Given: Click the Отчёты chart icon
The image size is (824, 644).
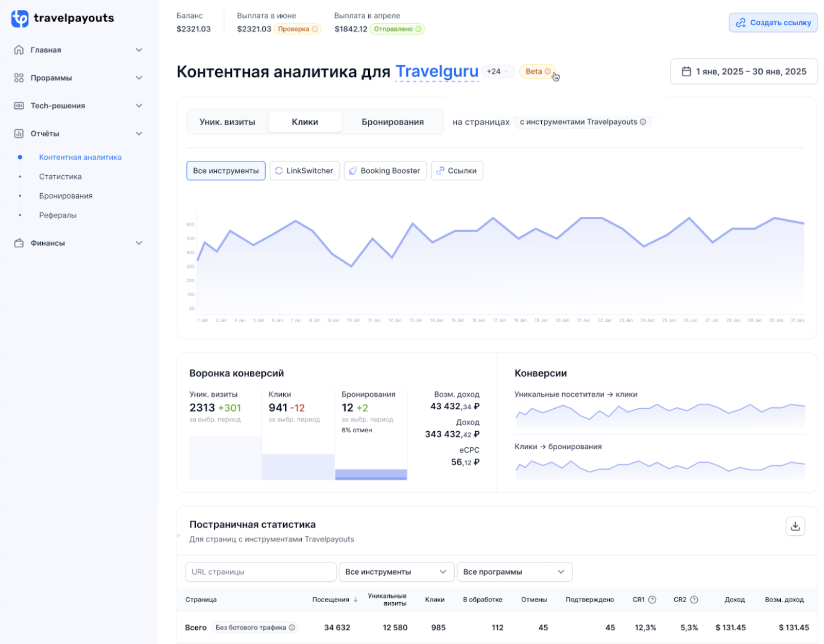Looking at the screenshot, I should tap(19, 133).
